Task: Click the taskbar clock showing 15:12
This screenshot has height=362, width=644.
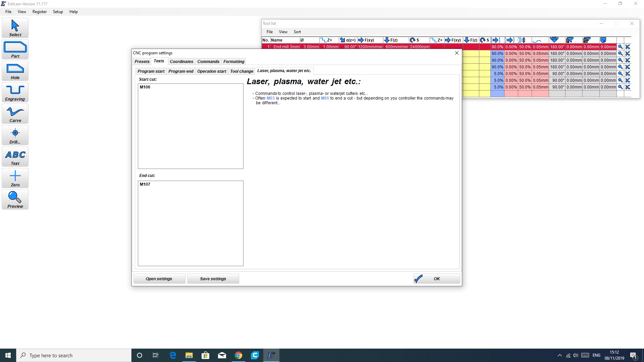Action: [614, 355]
